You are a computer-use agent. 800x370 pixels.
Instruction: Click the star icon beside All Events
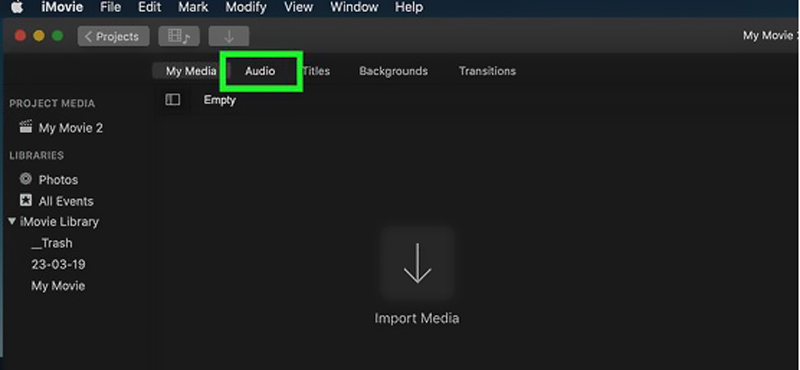pos(26,200)
